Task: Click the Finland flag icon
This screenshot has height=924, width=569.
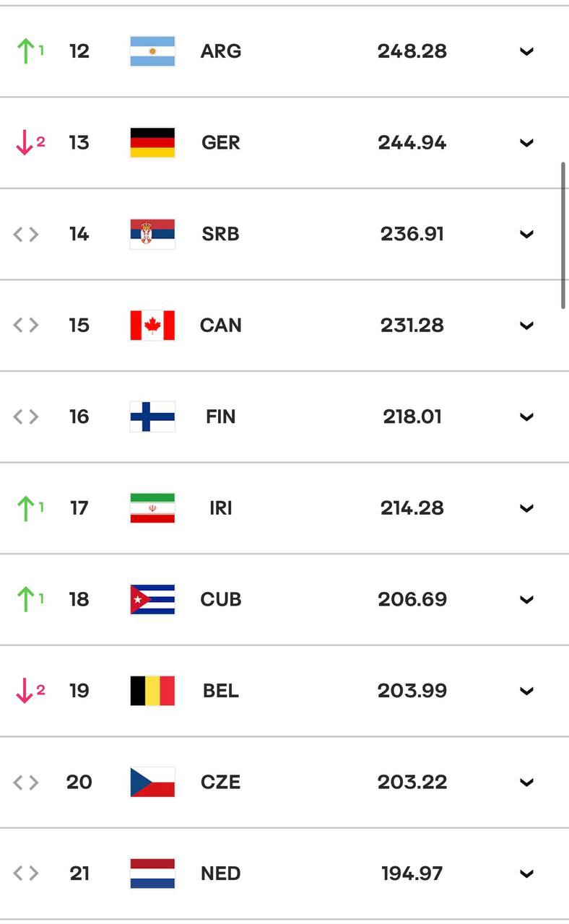Action: tap(152, 417)
